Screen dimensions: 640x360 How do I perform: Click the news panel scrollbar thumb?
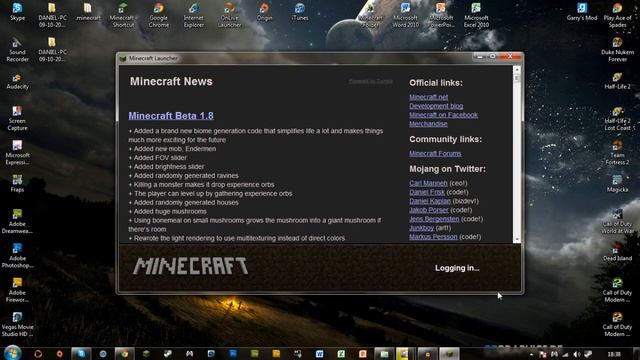pyautogui.click(x=517, y=78)
